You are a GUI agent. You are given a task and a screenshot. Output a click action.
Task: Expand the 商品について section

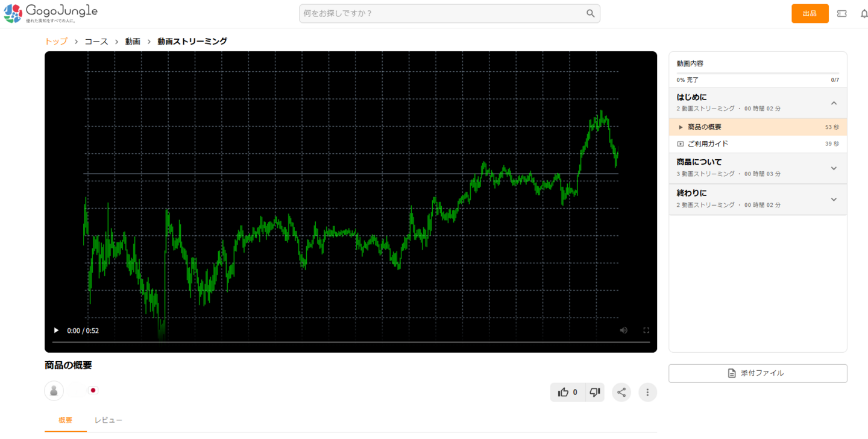tap(834, 168)
